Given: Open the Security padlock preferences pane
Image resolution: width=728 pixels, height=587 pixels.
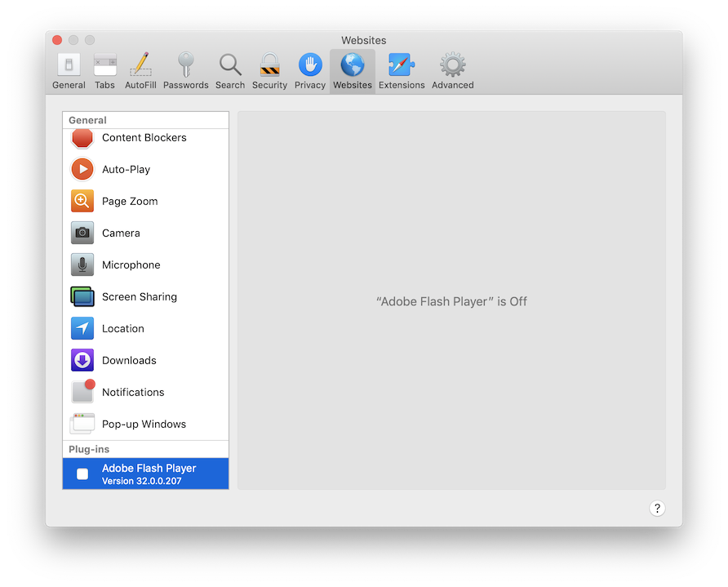Looking at the screenshot, I should pyautogui.click(x=269, y=71).
